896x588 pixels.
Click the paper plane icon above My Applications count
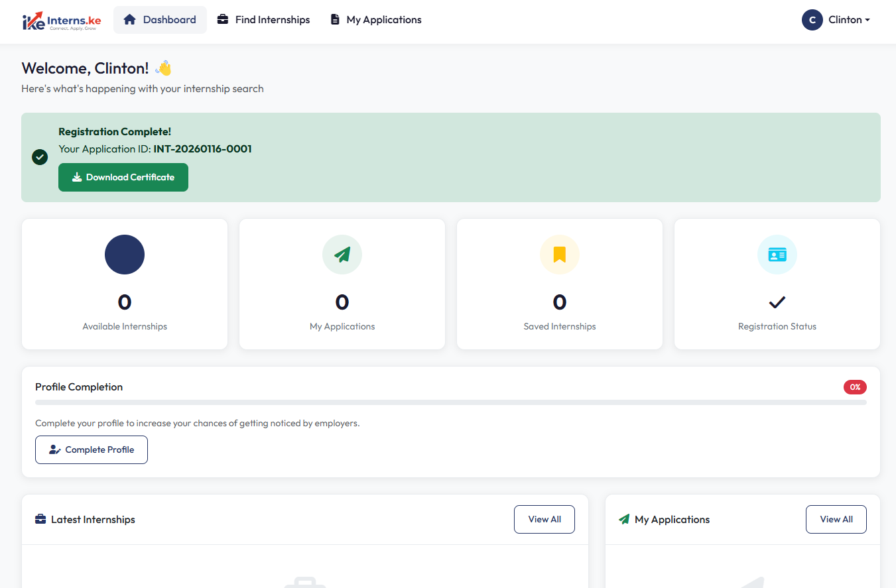(x=342, y=255)
